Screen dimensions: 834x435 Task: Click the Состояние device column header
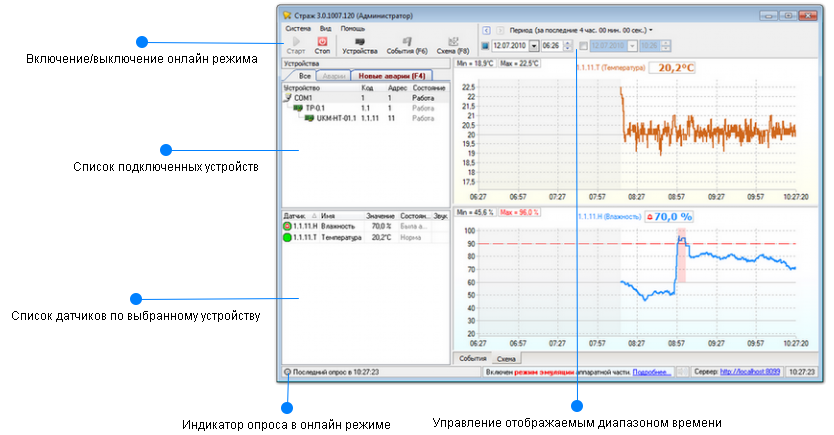pos(429,88)
